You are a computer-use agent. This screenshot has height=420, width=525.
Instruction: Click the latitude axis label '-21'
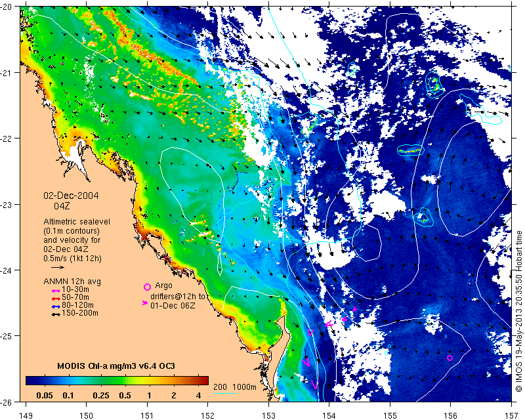tap(6, 72)
